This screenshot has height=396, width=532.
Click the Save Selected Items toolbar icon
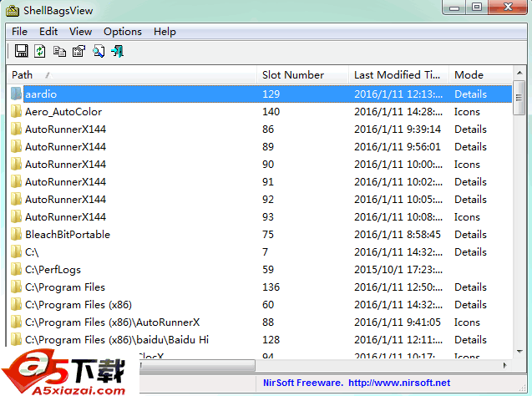(x=21, y=51)
